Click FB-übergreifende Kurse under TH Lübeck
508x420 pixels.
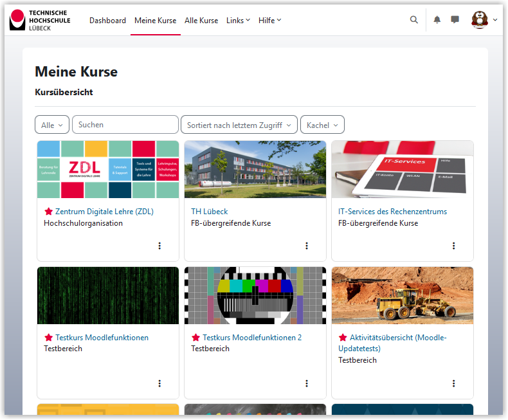point(231,223)
